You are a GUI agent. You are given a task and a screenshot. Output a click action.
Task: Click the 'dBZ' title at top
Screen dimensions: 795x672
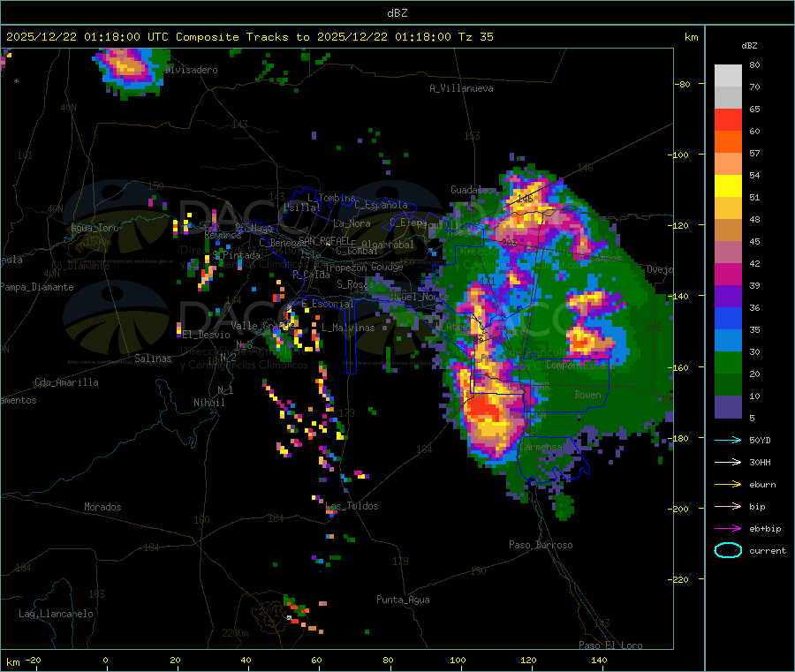click(397, 13)
